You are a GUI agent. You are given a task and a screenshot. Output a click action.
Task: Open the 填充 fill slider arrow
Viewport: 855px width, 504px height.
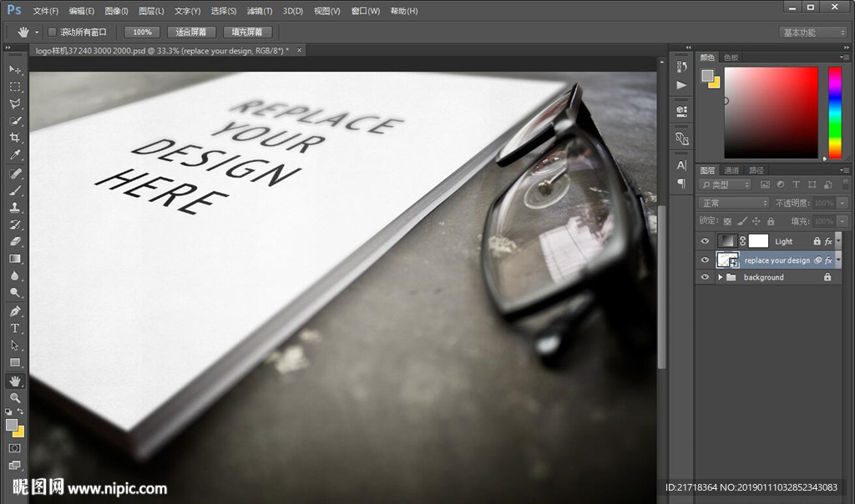click(x=842, y=221)
